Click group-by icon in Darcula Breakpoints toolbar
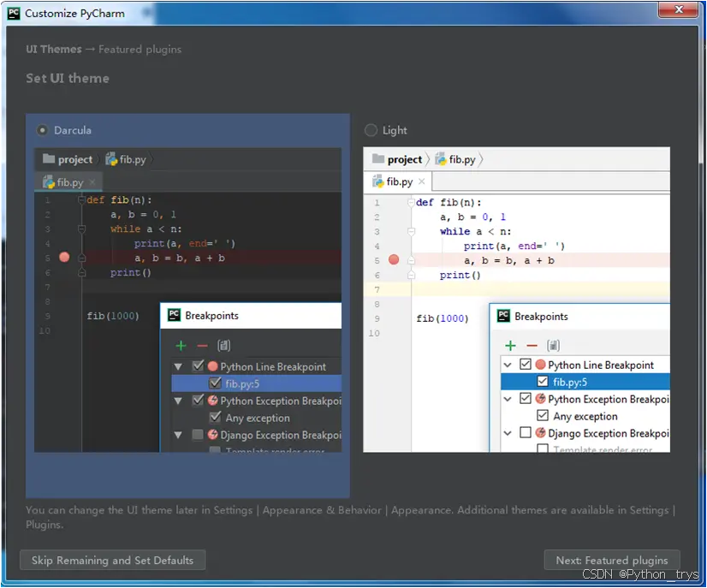707x588 pixels. coord(224,346)
